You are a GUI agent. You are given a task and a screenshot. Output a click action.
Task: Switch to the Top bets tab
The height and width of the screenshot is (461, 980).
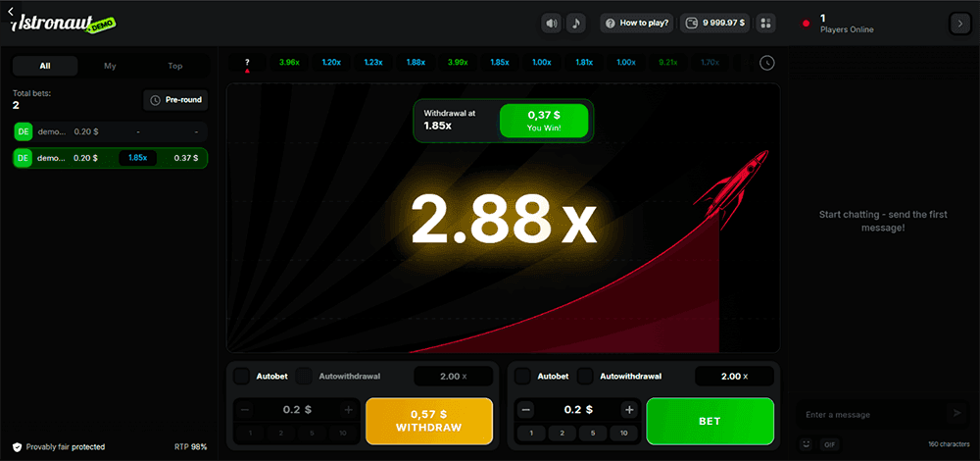175,66
